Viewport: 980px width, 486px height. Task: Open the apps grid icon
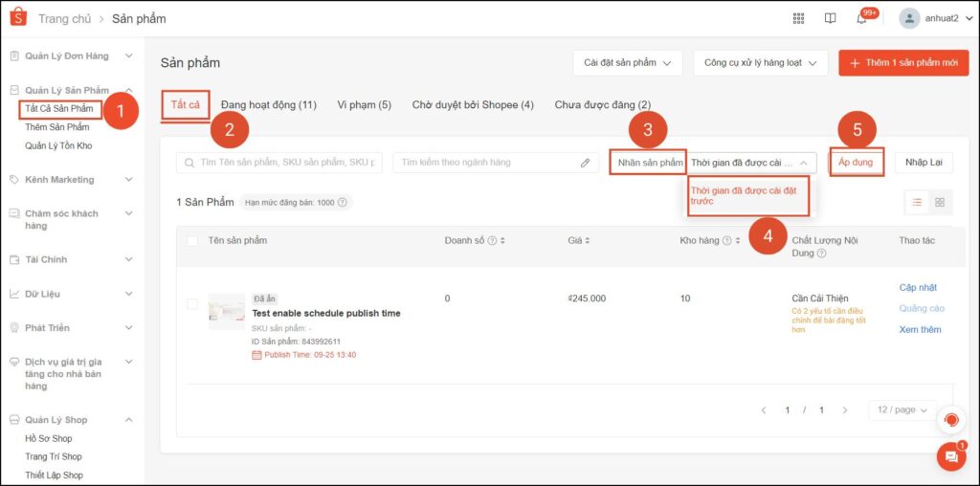click(x=799, y=18)
